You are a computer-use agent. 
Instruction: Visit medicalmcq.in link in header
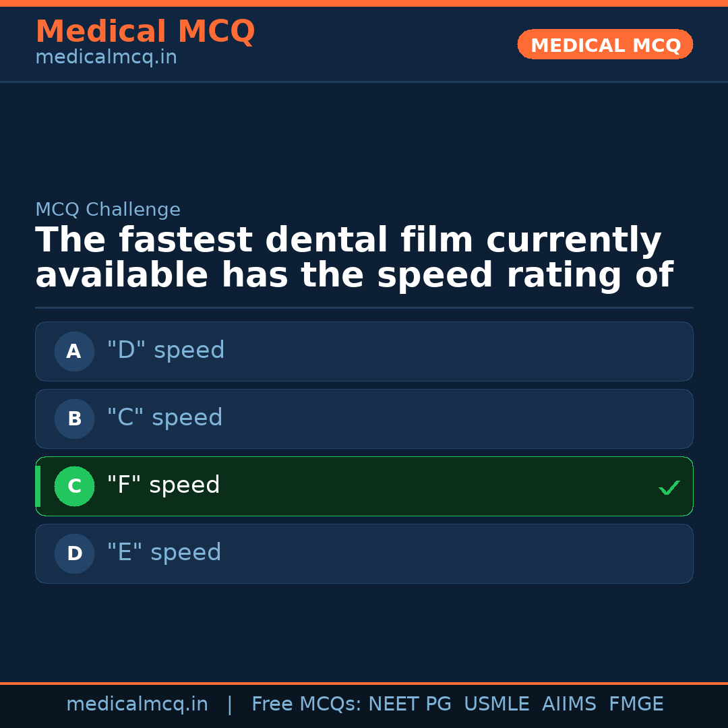pos(106,58)
